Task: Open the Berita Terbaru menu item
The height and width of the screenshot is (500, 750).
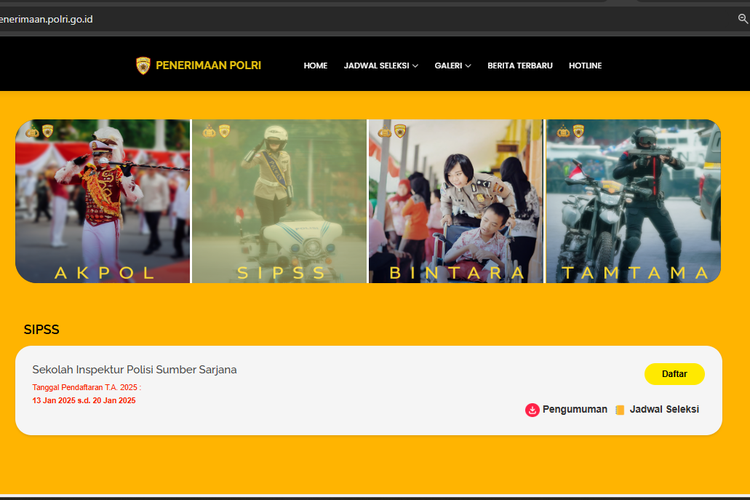Action: [x=519, y=66]
